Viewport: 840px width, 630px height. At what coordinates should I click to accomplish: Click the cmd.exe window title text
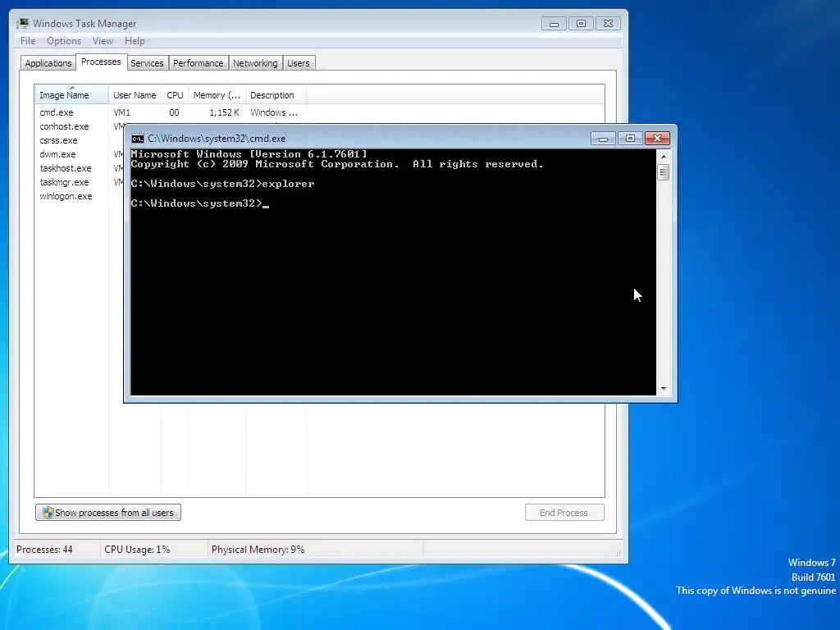pos(217,139)
